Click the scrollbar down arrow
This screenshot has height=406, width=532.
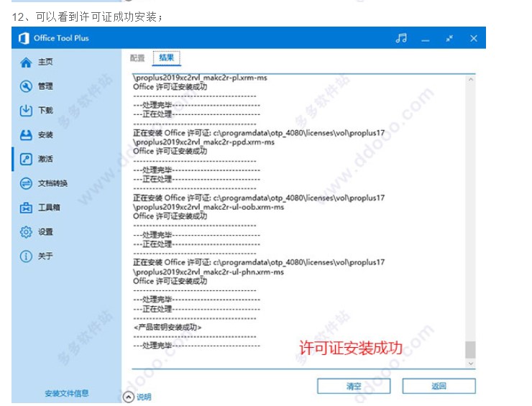click(x=471, y=364)
